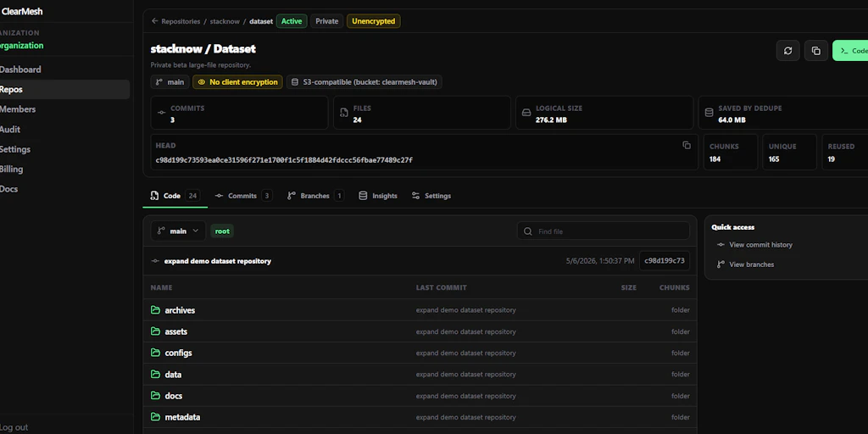Click the stacknow breadcrumb link
The width and height of the screenshot is (868, 434).
[225, 21]
